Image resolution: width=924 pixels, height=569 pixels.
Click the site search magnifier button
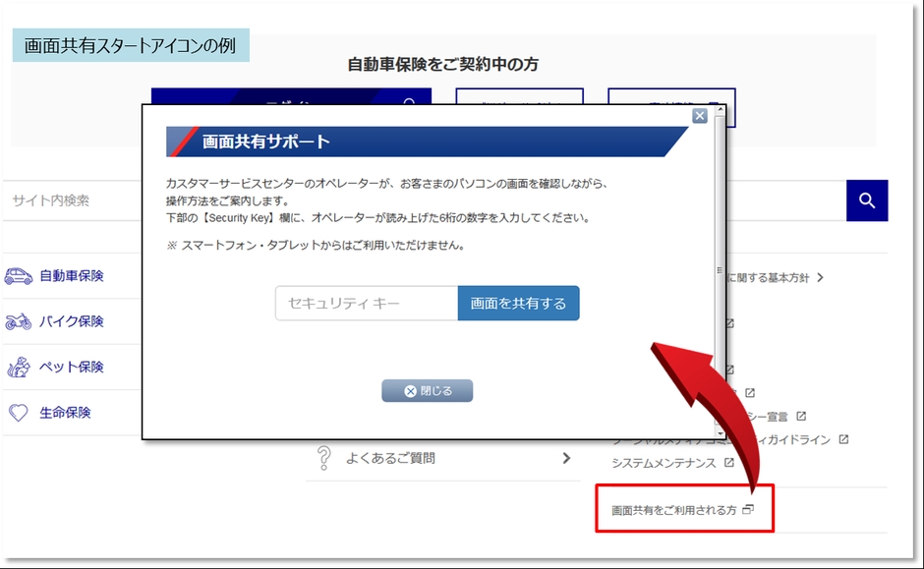tap(867, 200)
